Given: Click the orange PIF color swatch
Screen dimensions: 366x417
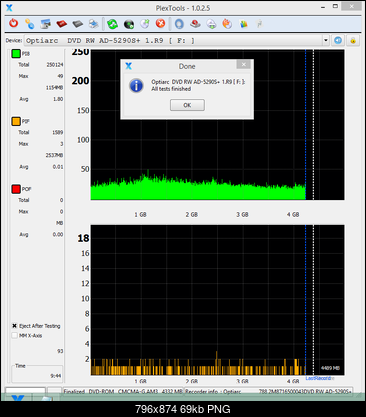Looking at the screenshot, I should [x=16, y=121].
